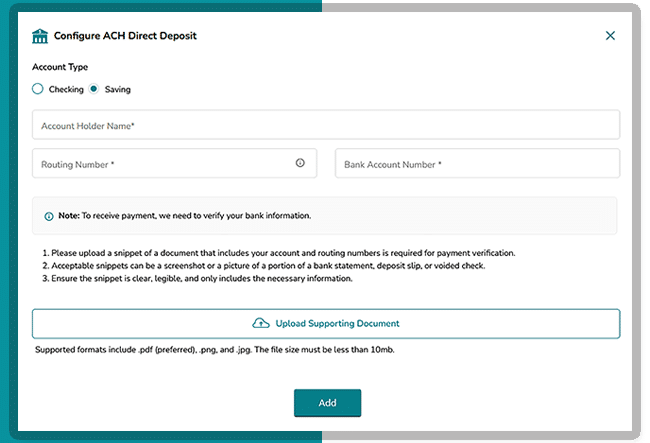Click the Configure ACH Direct Deposit title
The image size is (650, 443).
tap(125, 36)
